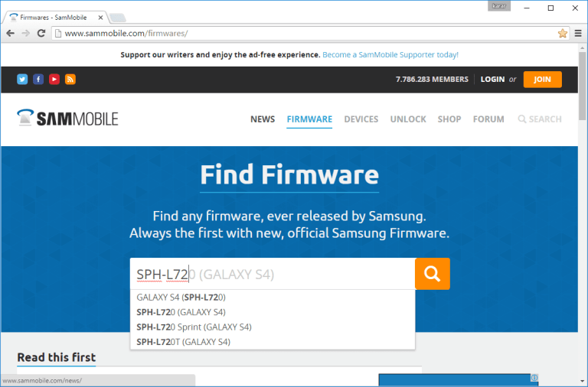Click the user profile badge in title bar
Viewport: 588px width, 387px height.
coord(498,6)
